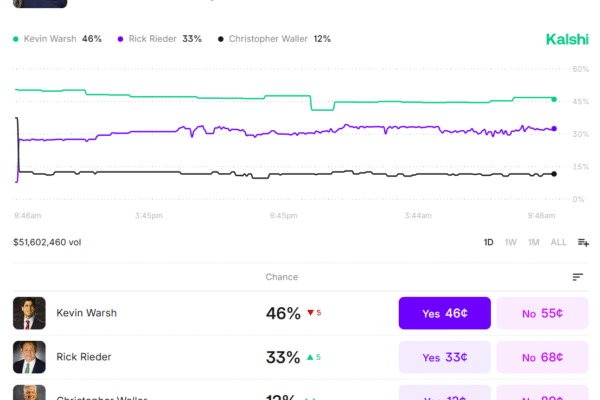Switch chart to 1D time range
Image resolution: width=600 pixels, height=400 pixels.
coord(489,242)
